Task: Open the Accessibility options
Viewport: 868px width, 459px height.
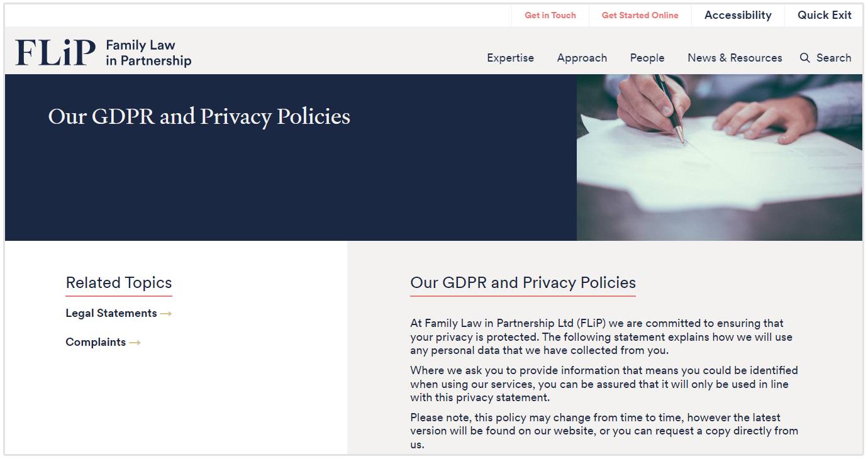Action: [x=738, y=16]
